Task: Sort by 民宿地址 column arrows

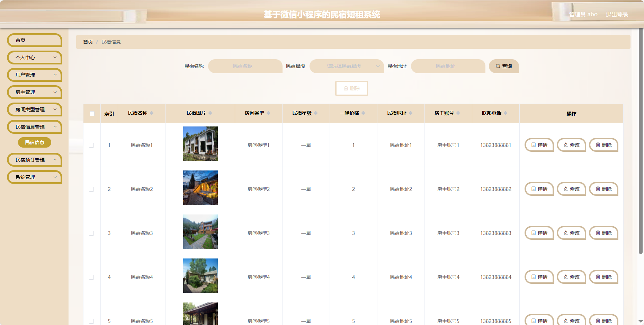Action: click(x=411, y=113)
